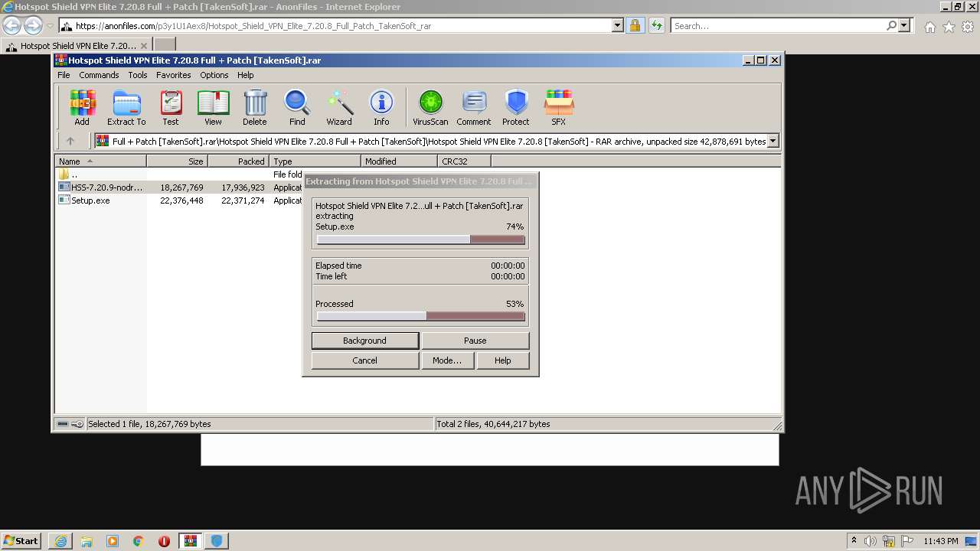Go up one folder level arrow
980x551 pixels.
click(x=70, y=141)
